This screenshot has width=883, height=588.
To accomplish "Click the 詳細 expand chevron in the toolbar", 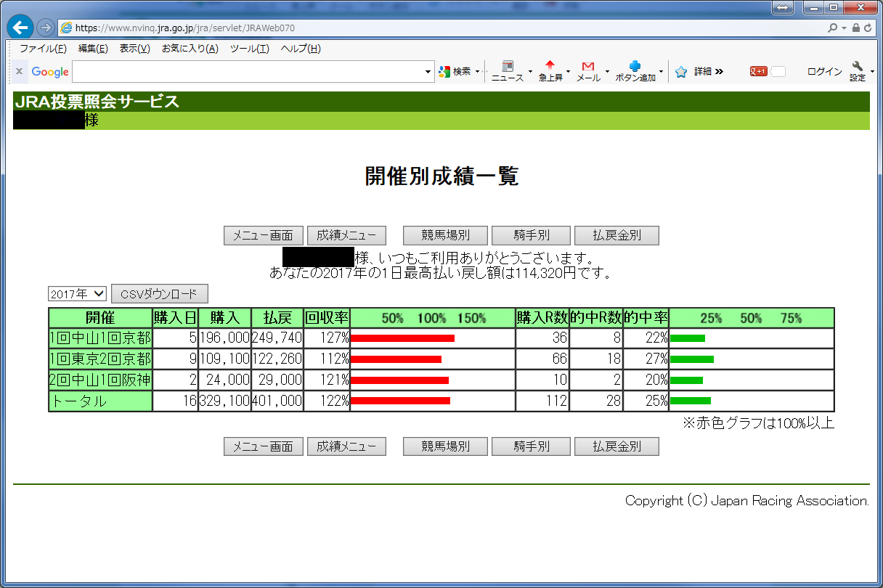I will [x=719, y=72].
